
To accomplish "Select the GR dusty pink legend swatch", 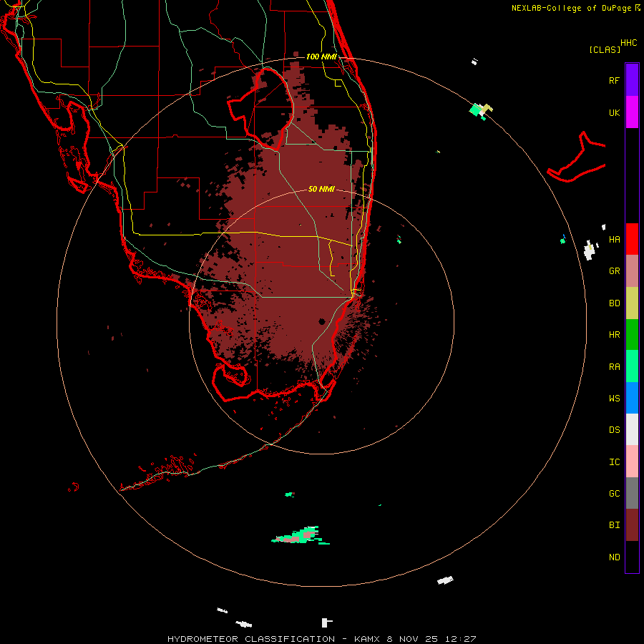I will coord(632,271).
